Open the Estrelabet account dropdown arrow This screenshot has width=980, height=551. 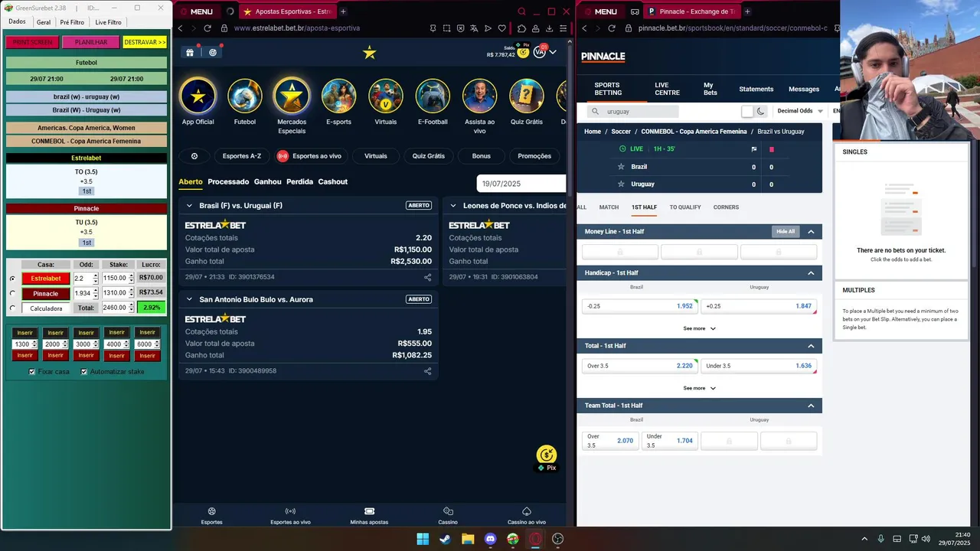pos(553,52)
